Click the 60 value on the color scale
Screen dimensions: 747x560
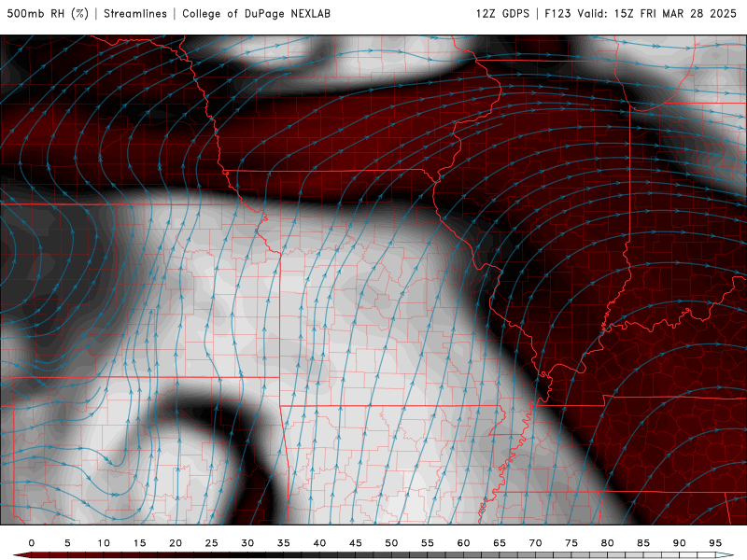(463, 543)
